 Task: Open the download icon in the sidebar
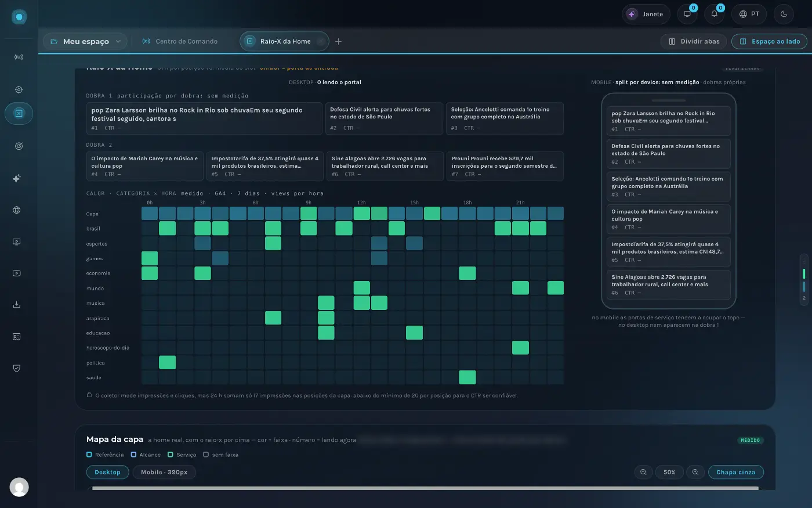[x=17, y=304]
